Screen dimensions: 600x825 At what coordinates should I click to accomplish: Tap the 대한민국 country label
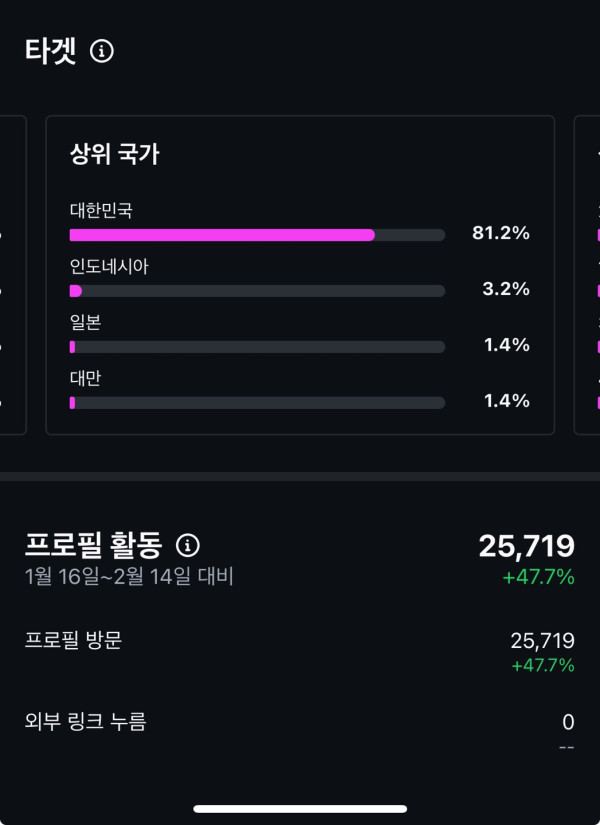click(x=101, y=211)
